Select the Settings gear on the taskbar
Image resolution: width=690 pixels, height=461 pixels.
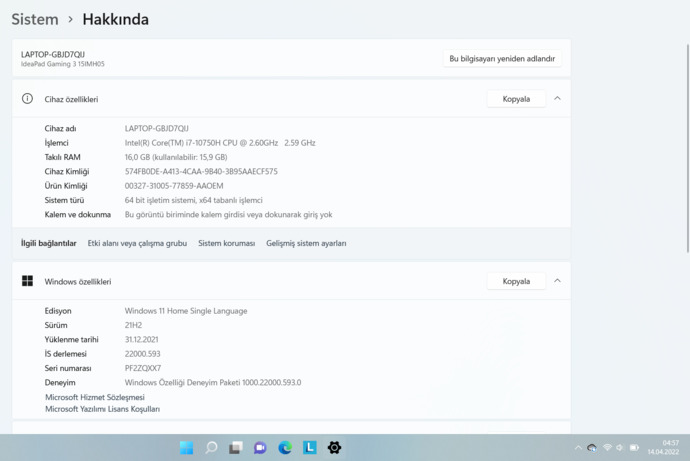coord(334,448)
